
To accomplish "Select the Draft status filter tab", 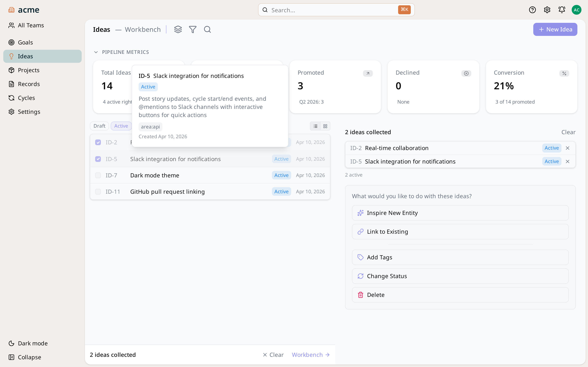I will point(99,126).
